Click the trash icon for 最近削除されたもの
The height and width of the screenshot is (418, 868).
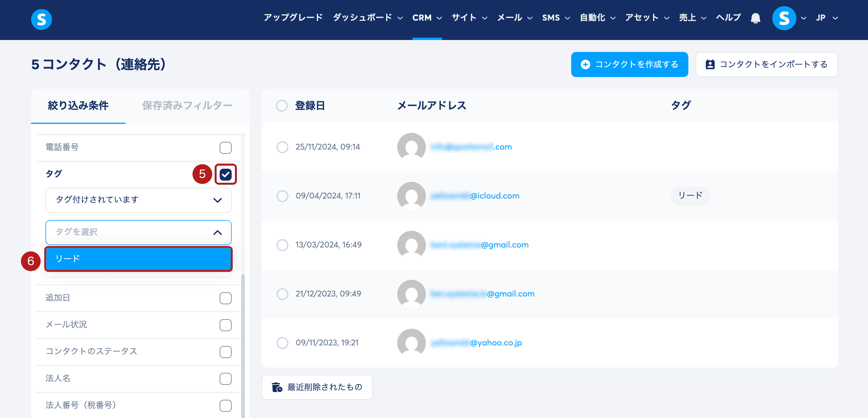pos(277,387)
